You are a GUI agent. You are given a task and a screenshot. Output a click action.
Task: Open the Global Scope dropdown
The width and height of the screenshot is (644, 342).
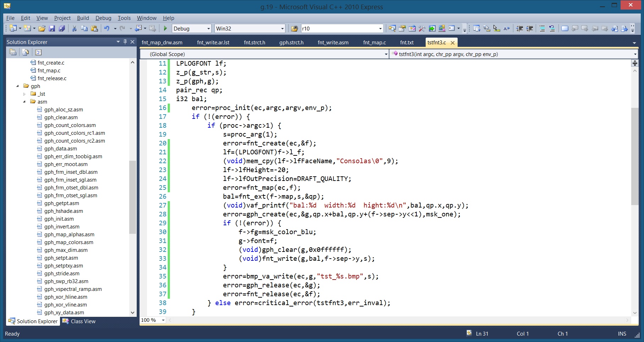point(264,54)
